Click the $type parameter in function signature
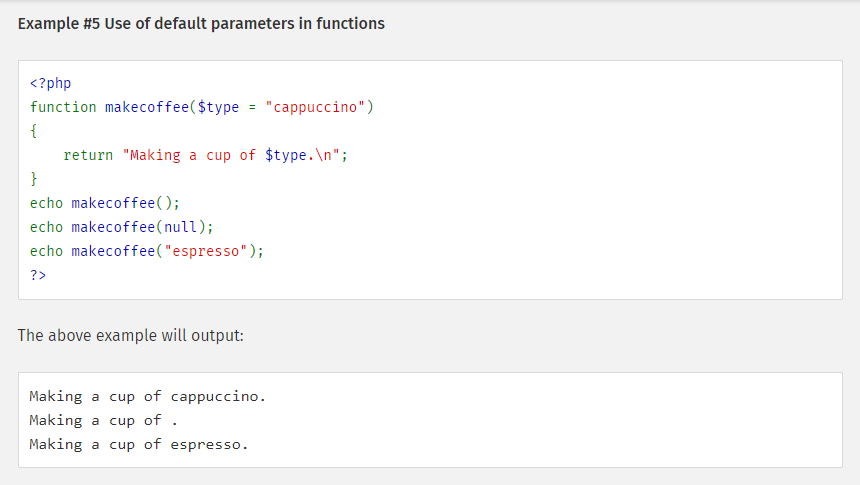This screenshot has width=860, height=485. point(218,107)
